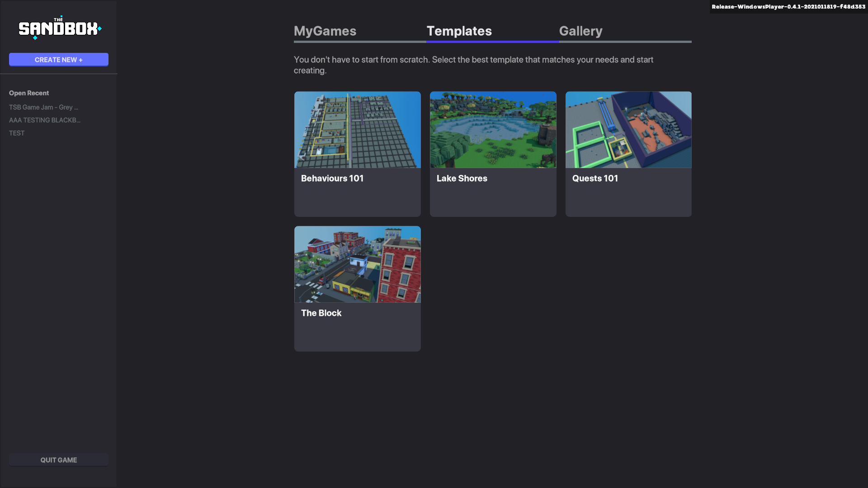Image resolution: width=868 pixels, height=488 pixels.
Task: Click the template description text
Action: pos(473,65)
